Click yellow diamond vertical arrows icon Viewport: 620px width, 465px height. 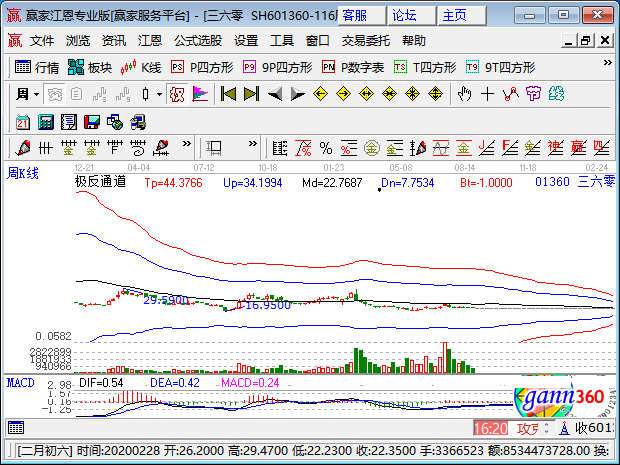click(x=435, y=94)
